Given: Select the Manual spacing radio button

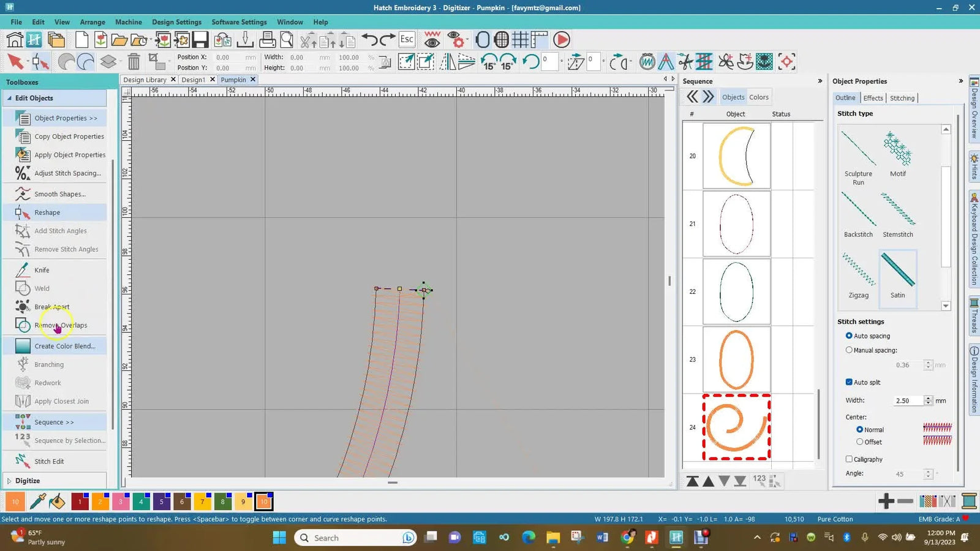Looking at the screenshot, I should click(x=849, y=350).
